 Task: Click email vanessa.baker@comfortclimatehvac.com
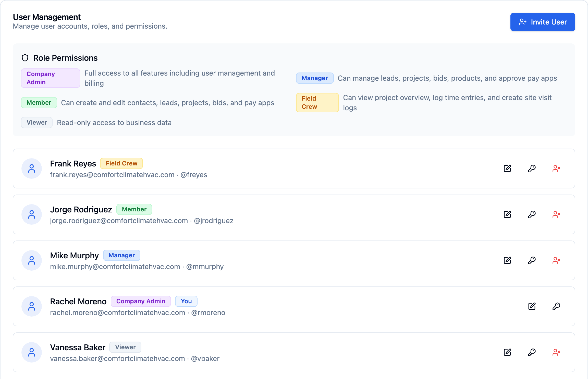pyautogui.click(x=118, y=359)
